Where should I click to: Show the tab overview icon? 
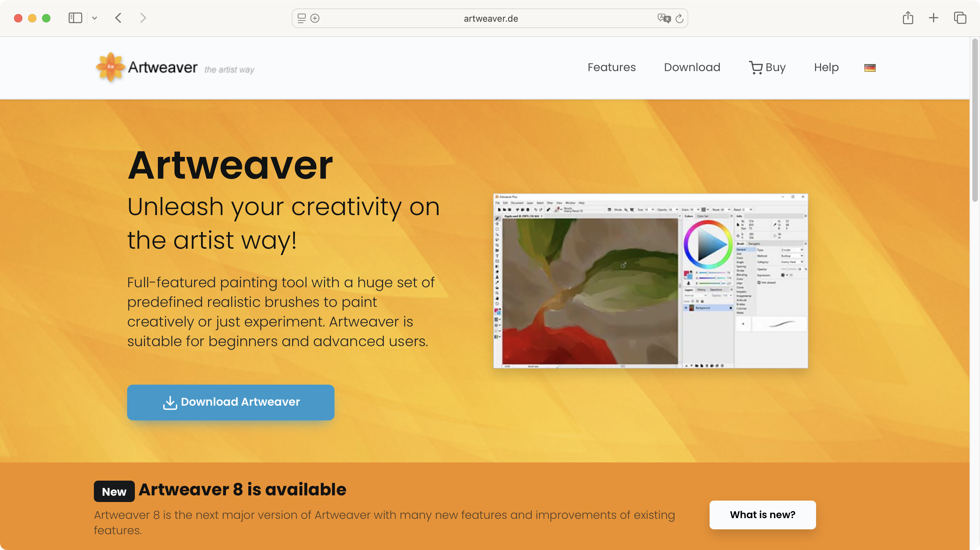[x=960, y=18]
